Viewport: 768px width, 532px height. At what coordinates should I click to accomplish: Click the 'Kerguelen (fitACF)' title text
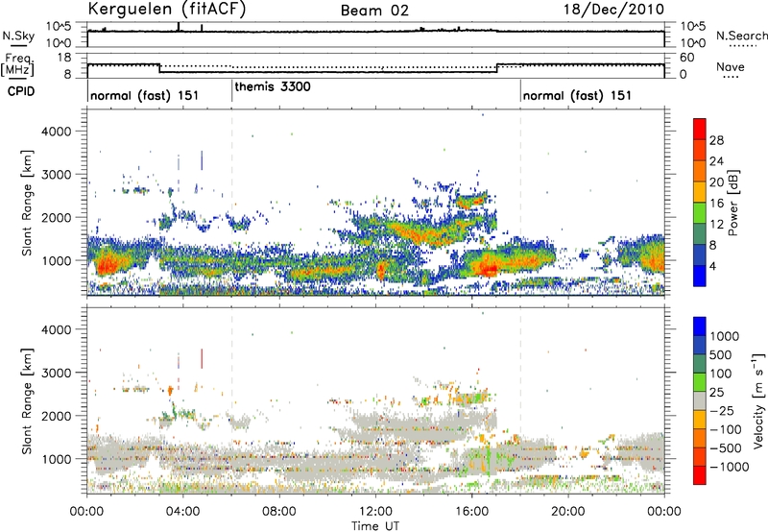(x=166, y=10)
